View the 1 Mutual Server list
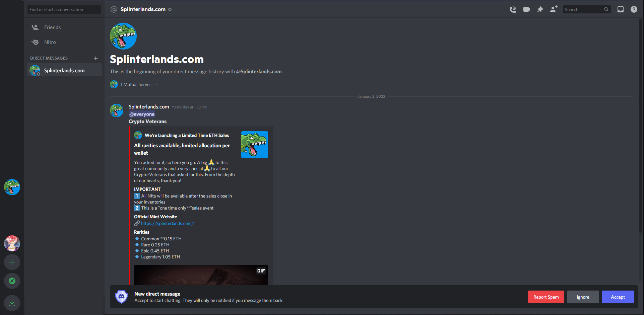 pos(136,84)
